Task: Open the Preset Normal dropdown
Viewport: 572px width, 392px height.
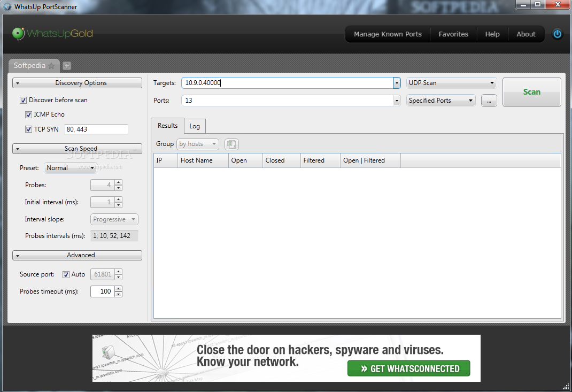Action: click(70, 168)
